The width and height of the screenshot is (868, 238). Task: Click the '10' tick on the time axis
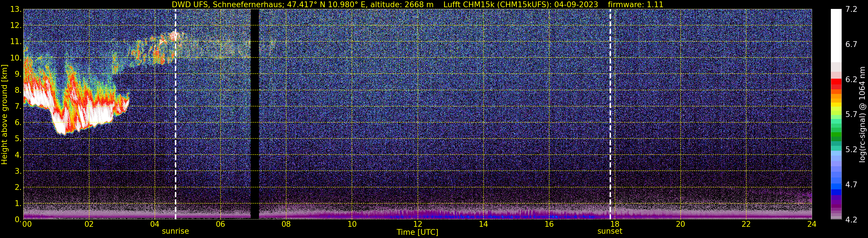pos(352,224)
